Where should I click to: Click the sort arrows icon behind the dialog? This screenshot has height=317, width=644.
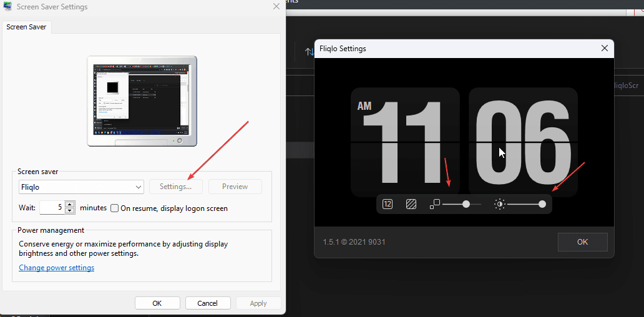[310, 52]
